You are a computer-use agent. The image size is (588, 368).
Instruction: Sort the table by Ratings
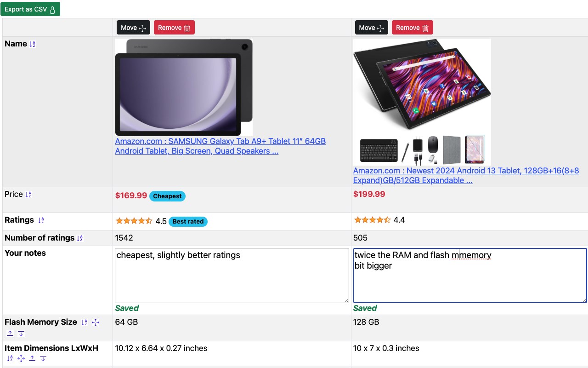41,220
